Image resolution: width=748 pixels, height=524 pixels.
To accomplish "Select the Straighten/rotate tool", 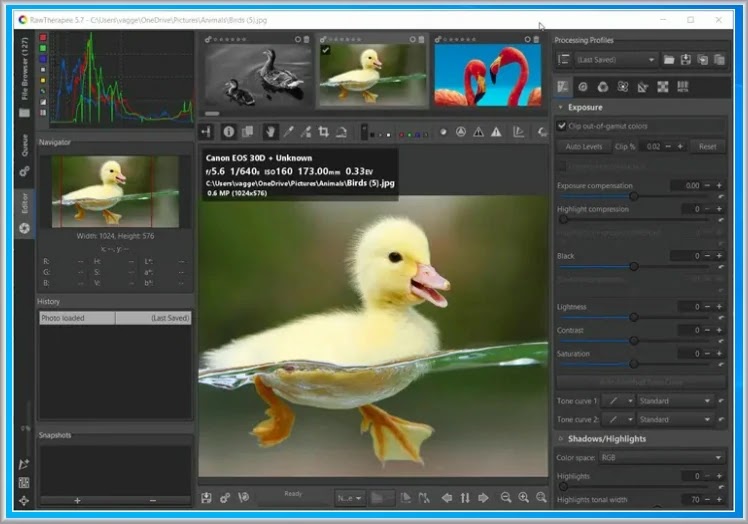I will (x=341, y=132).
